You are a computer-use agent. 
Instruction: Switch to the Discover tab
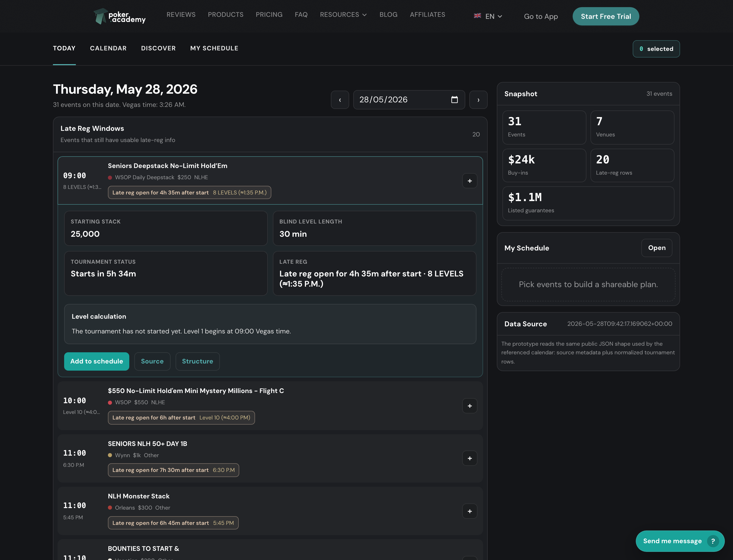158,48
